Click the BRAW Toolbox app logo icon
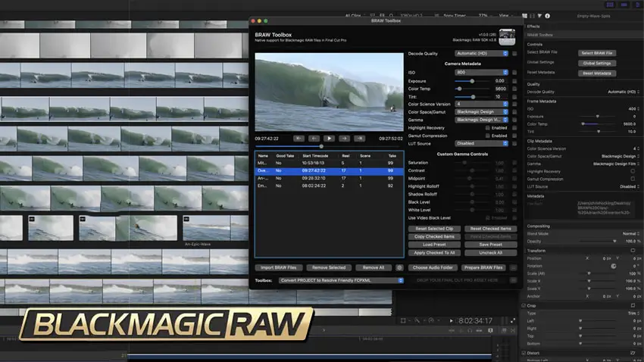644x362 pixels. pyautogui.click(x=507, y=37)
